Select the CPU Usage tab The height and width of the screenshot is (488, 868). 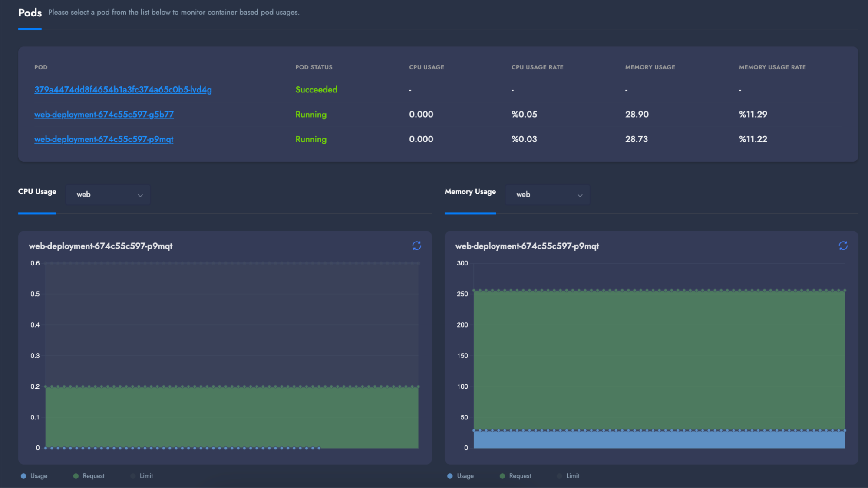point(37,192)
